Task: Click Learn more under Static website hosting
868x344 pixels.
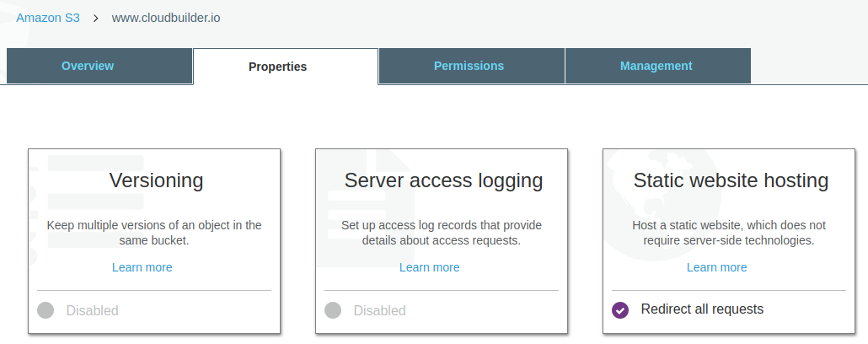Action: [716, 267]
